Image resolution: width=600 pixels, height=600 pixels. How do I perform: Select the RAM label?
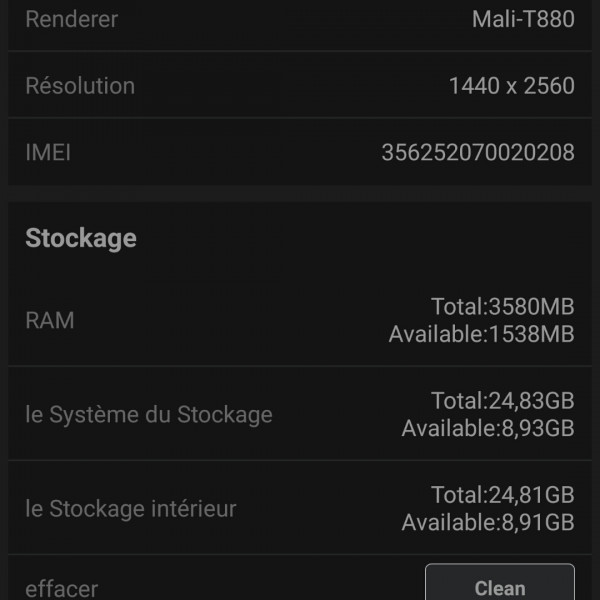[50, 321]
